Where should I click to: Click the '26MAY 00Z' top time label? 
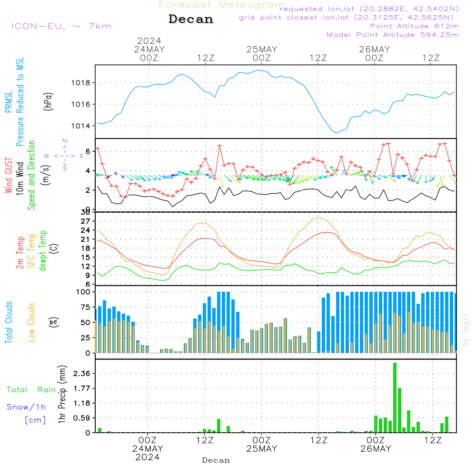[x=375, y=53]
